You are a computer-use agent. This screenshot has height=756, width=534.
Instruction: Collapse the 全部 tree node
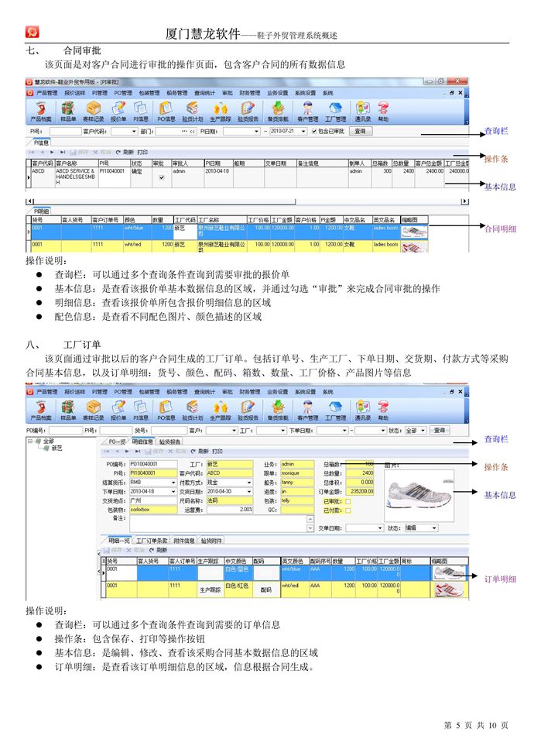31,442
